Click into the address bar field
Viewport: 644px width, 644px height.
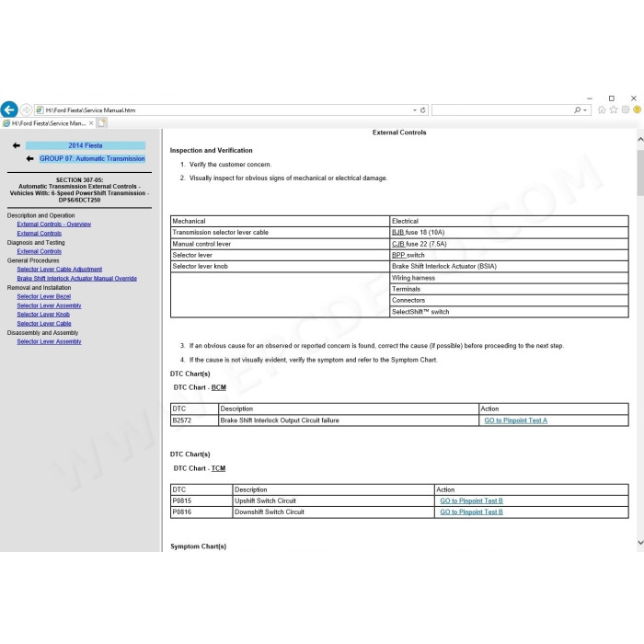[228, 110]
